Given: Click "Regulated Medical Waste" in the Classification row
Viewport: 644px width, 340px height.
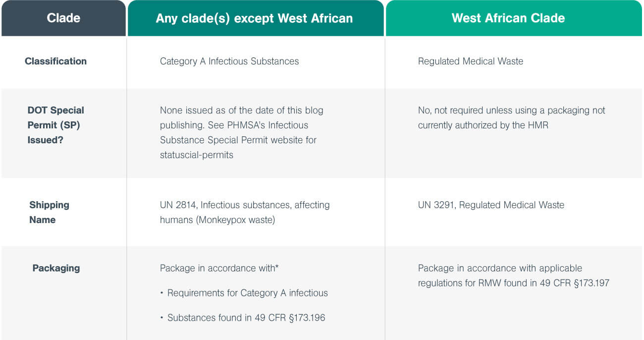Looking at the screenshot, I should (x=470, y=61).
